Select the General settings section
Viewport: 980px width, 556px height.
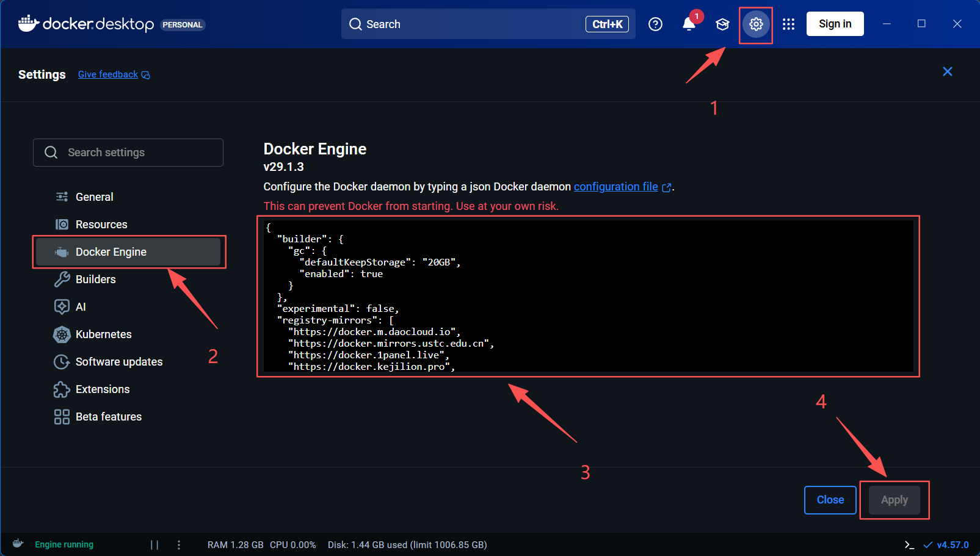coord(128,197)
